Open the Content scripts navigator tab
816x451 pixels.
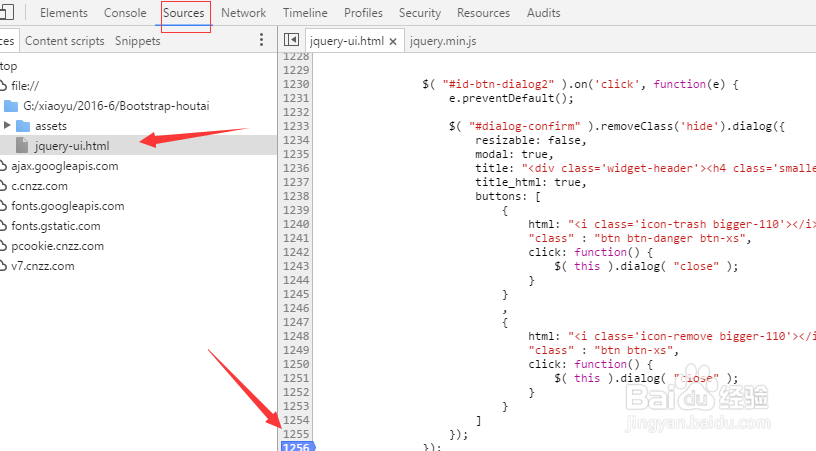[65, 41]
